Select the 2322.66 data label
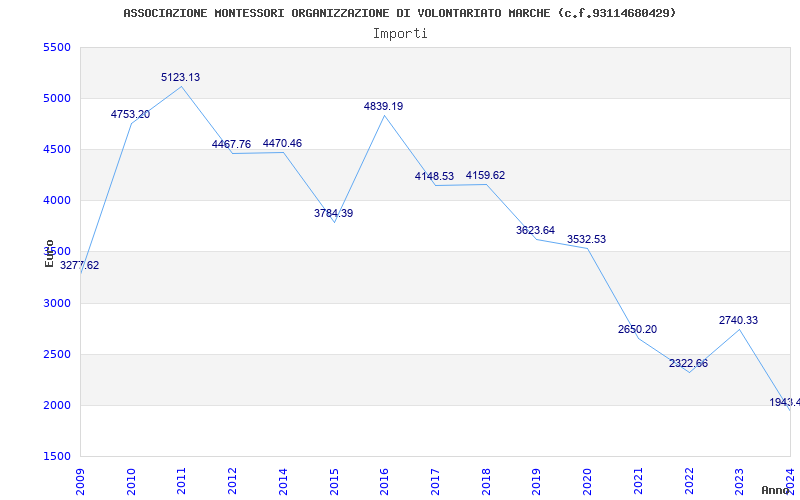The height and width of the screenshot is (500, 800). (688, 363)
